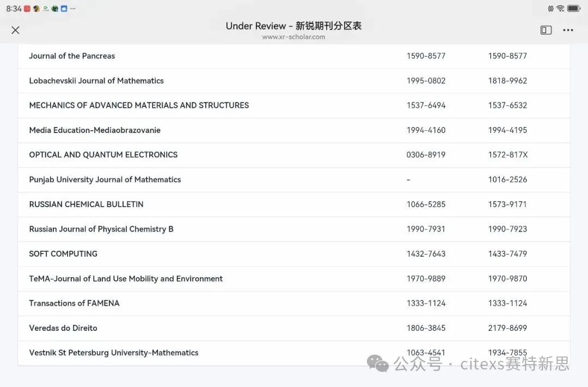Viewport: 588px width, 387px height.
Task: Tap the www.xr-scholar.com address text
Action: pyautogui.click(x=293, y=37)
